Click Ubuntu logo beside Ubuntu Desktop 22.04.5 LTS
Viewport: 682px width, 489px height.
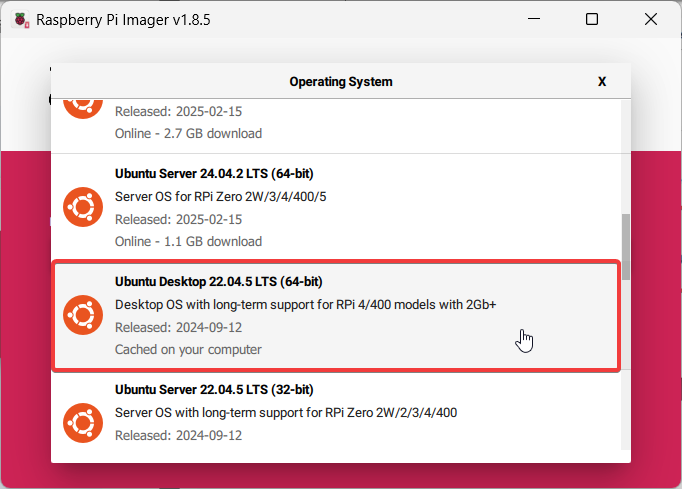[83, 315]
